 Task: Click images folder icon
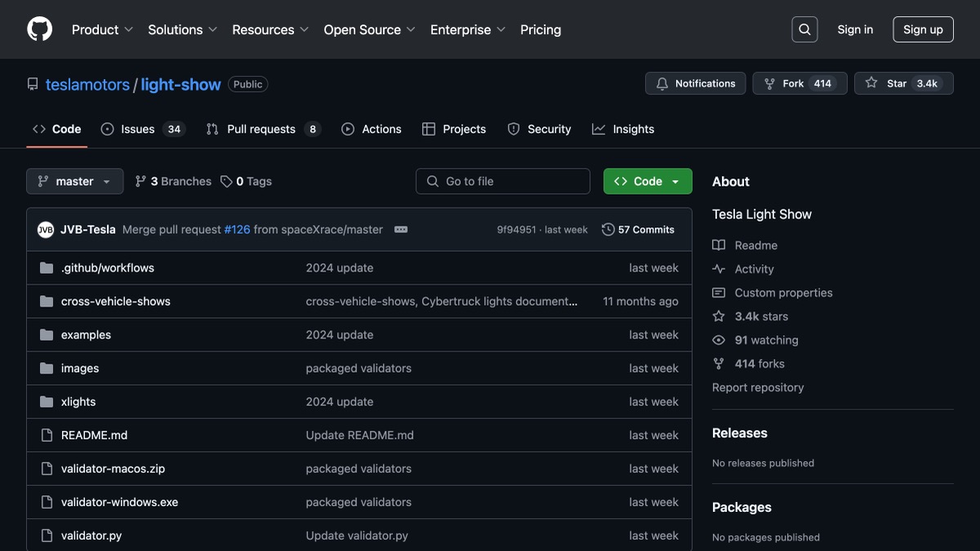click(x=47, y=368)
